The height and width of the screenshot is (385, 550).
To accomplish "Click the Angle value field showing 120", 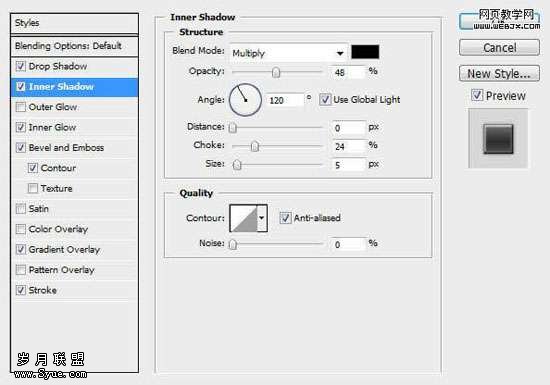I will [x=285, y=100].
